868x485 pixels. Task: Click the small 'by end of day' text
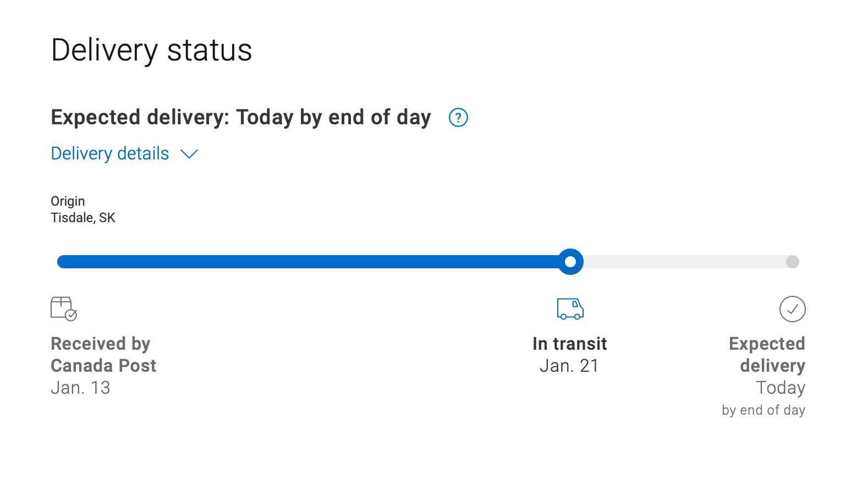coord(763,410)
